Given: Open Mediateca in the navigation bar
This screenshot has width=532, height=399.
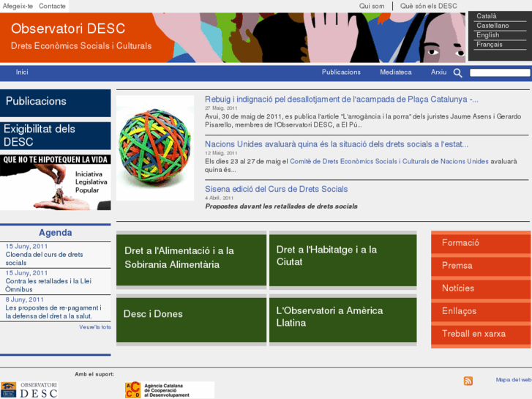Looking at the screenshot, I should (x=396, y=72).
